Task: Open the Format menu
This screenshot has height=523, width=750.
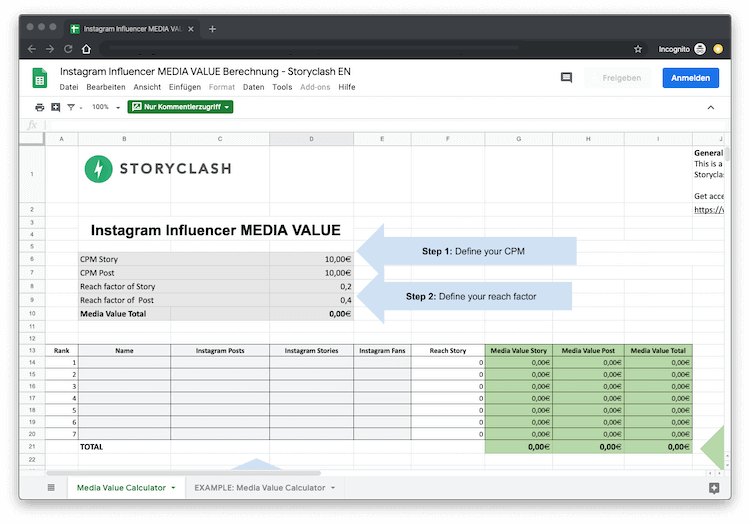Action: (x=222, y=87)
